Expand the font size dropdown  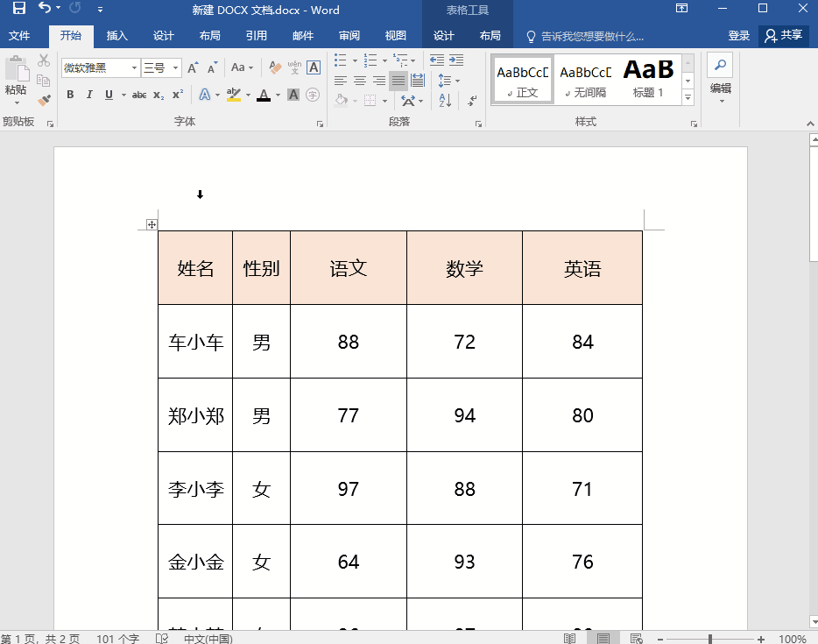pyautogui.click(x=176, y=67)
